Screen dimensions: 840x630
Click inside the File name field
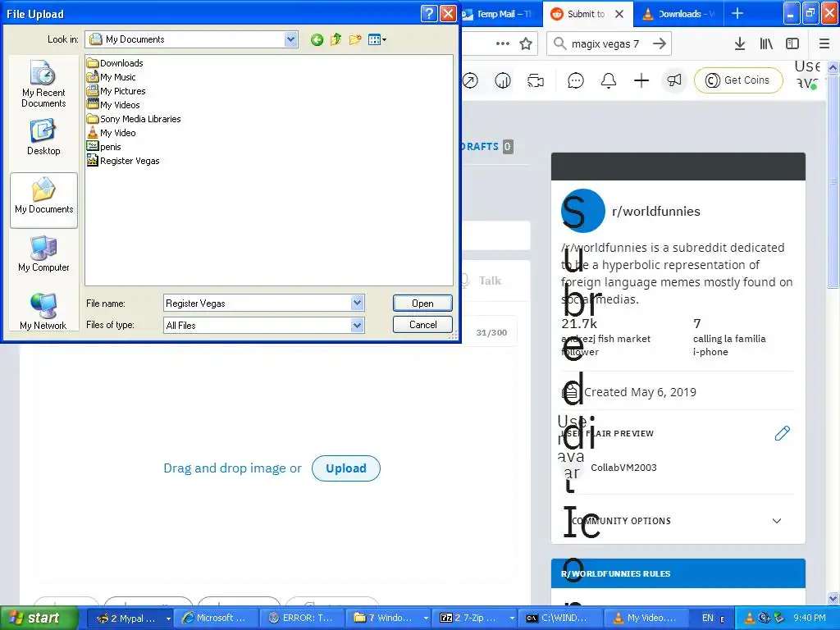(x=257, y=304)
